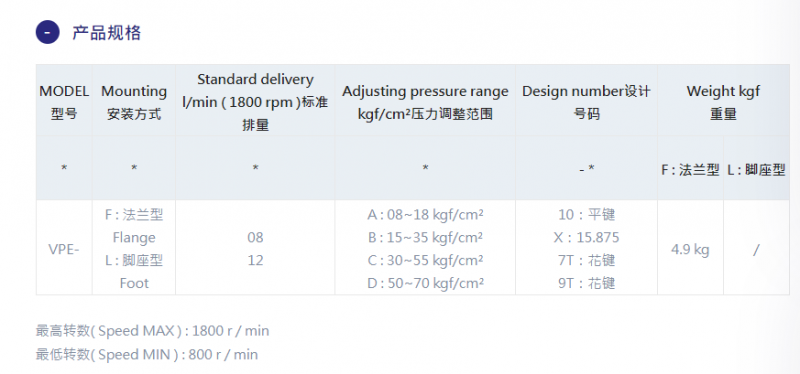Select the L : 脚座型 weight subheader

756,170
